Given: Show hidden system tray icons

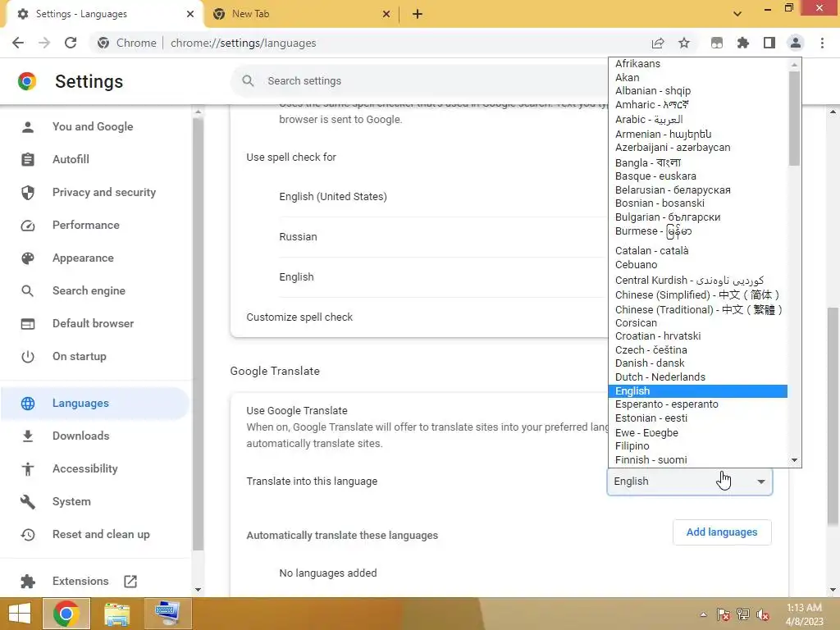Looking at the screenshot, I should (x=703, y=614).
